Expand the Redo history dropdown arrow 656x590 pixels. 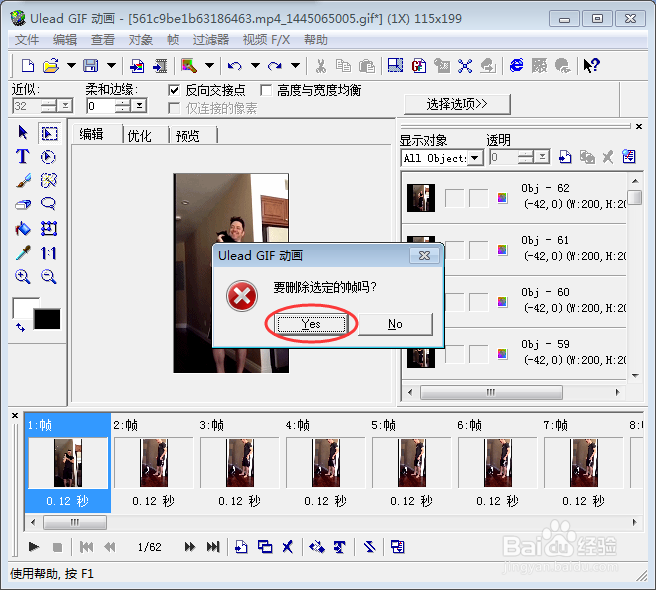tap(295, 66)
